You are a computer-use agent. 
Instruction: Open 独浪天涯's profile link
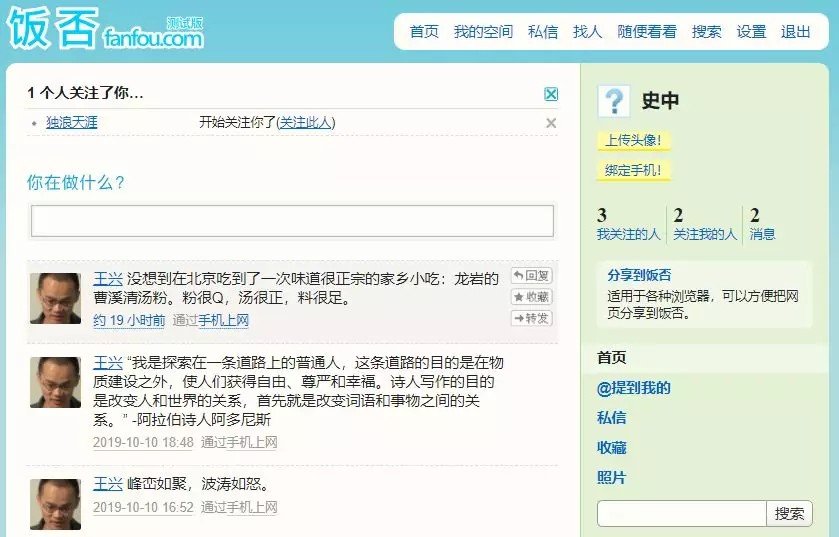click(x=72, y=122)
